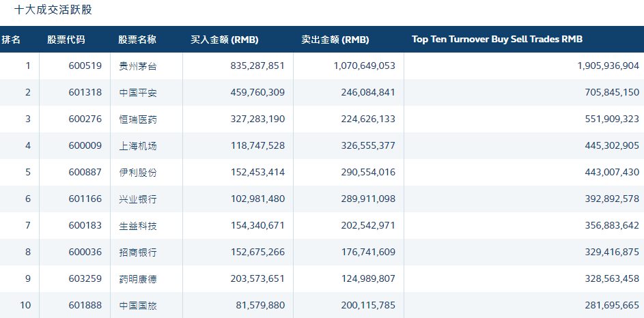Select stock code 600519
This screenshot has height=318, width=644.
[x=85, y=66]
